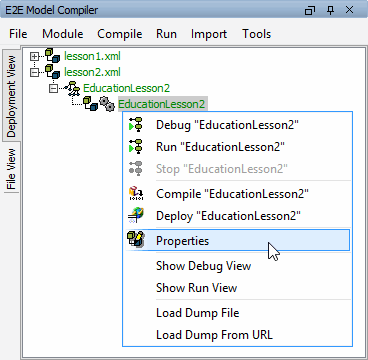Select Show Run View
The height and width of the screenshot is (360, 368).
pos(237,288)
